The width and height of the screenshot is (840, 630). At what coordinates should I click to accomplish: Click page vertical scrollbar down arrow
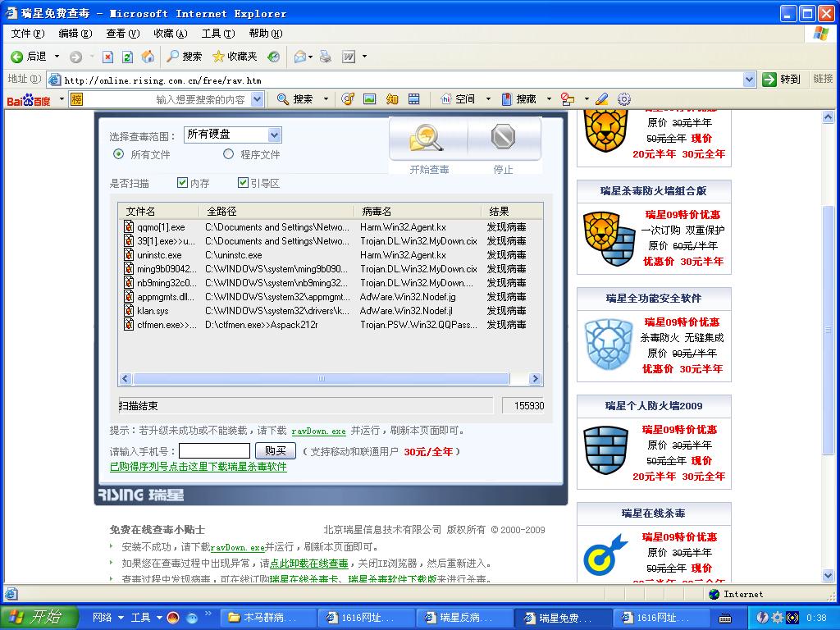[829, 576]
